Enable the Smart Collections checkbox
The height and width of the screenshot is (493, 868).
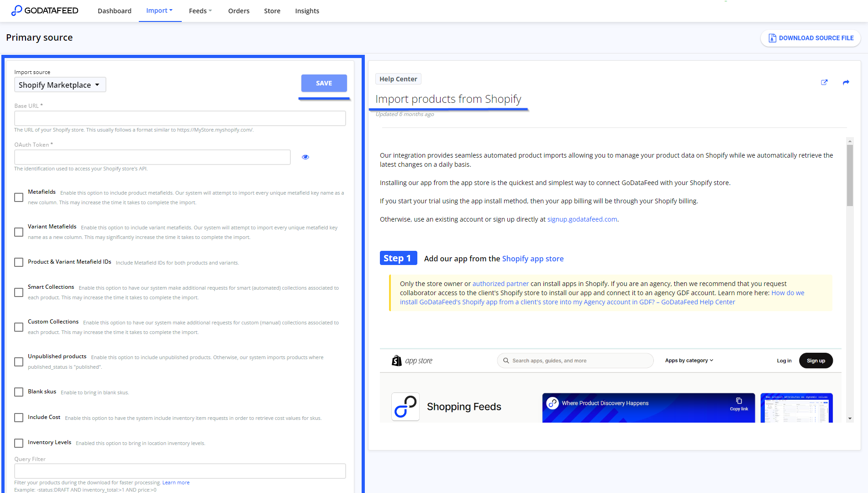[19, 292]
